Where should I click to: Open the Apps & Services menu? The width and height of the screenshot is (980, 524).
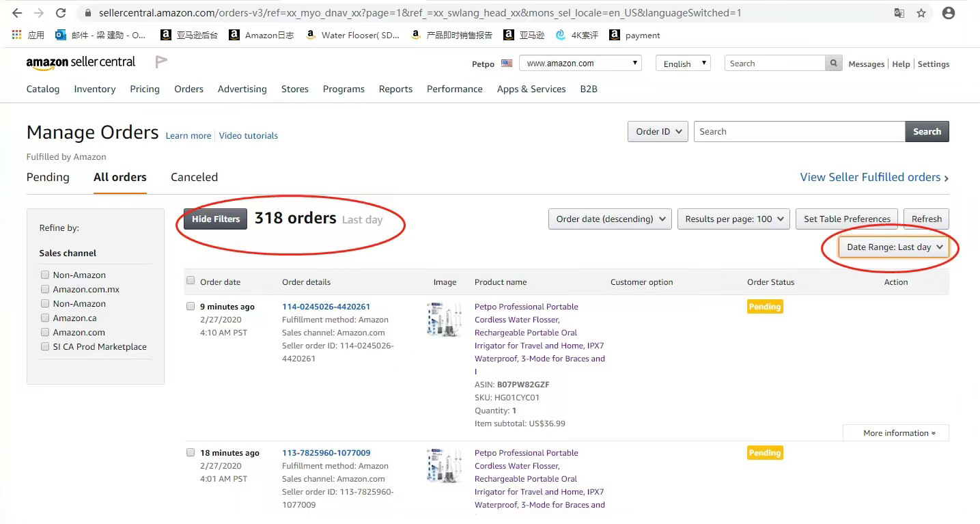tap(531, 89)
